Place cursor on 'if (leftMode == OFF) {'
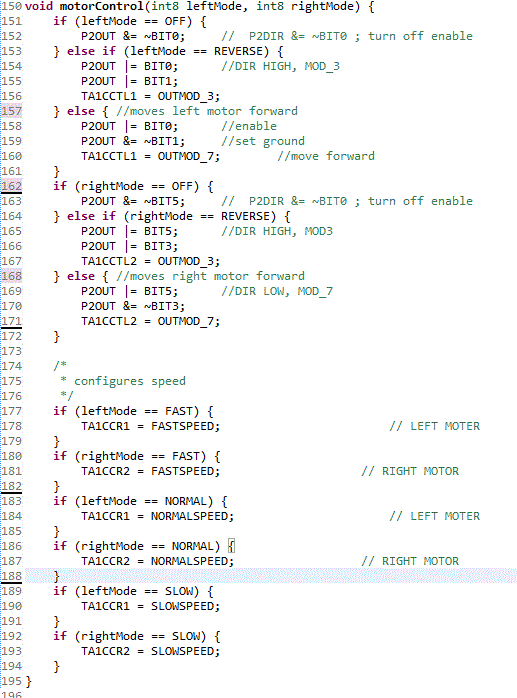 (130, 21)
